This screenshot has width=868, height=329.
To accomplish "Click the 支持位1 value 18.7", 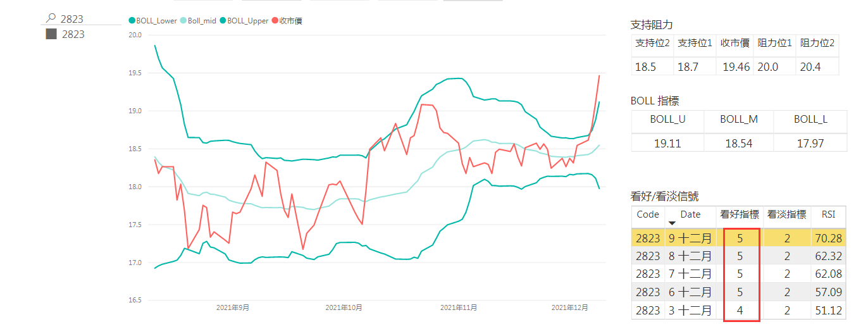I will (x=688, y=66).
